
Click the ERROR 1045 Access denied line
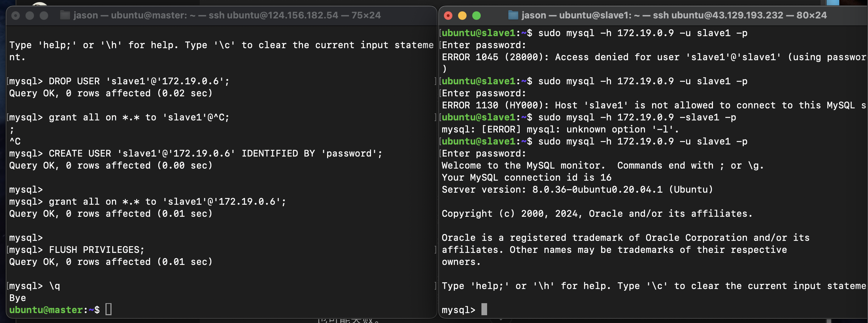tap(654, 57)
